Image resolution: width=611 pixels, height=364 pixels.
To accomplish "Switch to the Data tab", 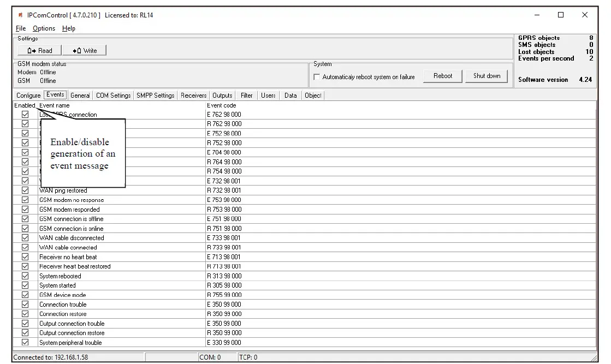I will coord(290,96).
